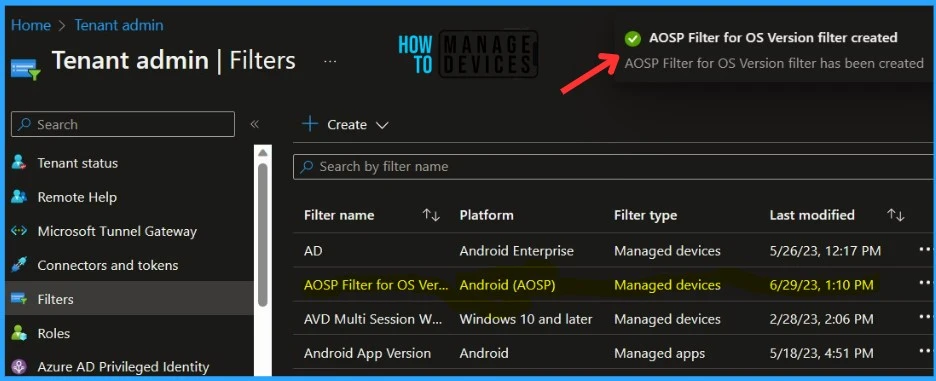The height and width of the screenshot is (381, 936).
Task: Click notification message has been created
Action: [x=774, y=63]
